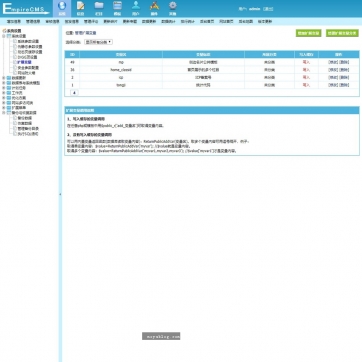Select 管理备份目录 in the sidebar tree
The height and width of the screenshot is (362, 362).
28,129
